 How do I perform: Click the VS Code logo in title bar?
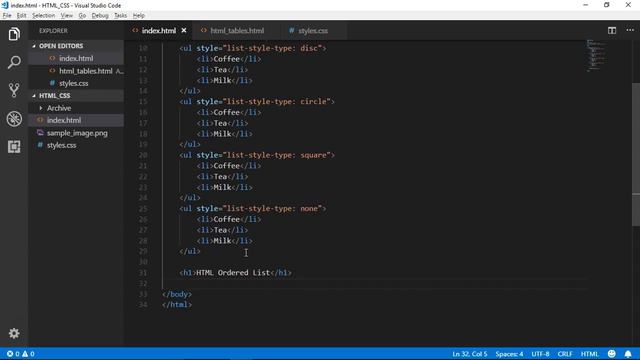click(5, 5)
